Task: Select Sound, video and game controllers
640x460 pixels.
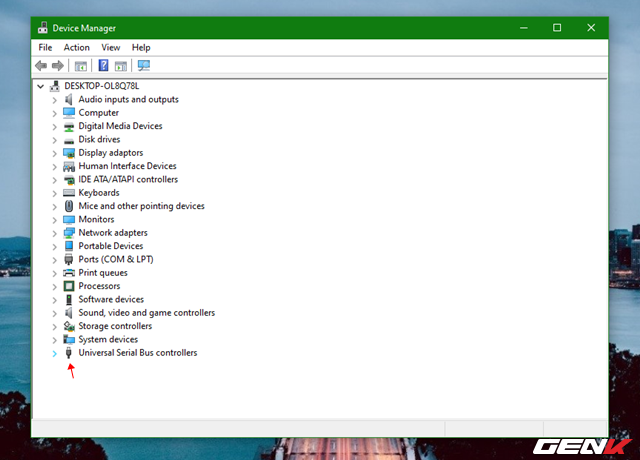Action: click(x=146, y=313)
